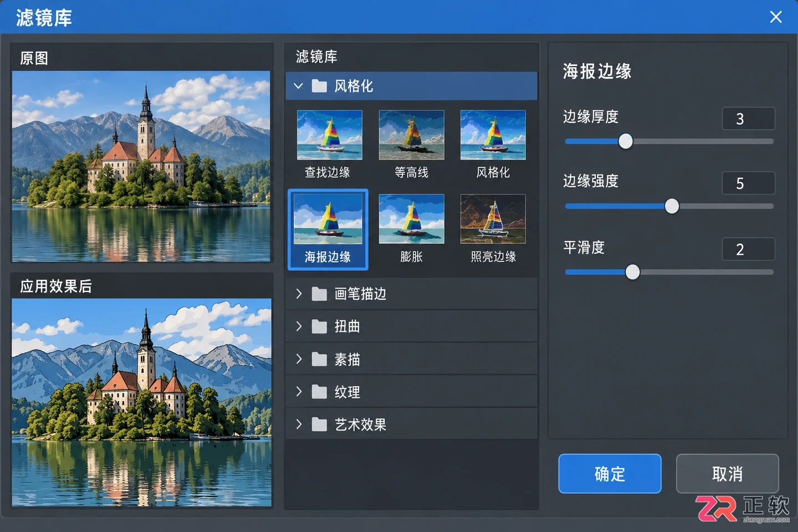Click the 艺术效果 folder icon
This screenshot has height=532, width=798.
pyautogui.click(x=319, y=424)
